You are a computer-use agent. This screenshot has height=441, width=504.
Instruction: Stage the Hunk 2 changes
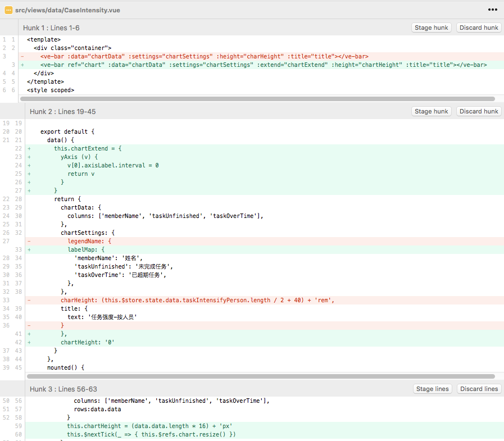coord(431,111)
